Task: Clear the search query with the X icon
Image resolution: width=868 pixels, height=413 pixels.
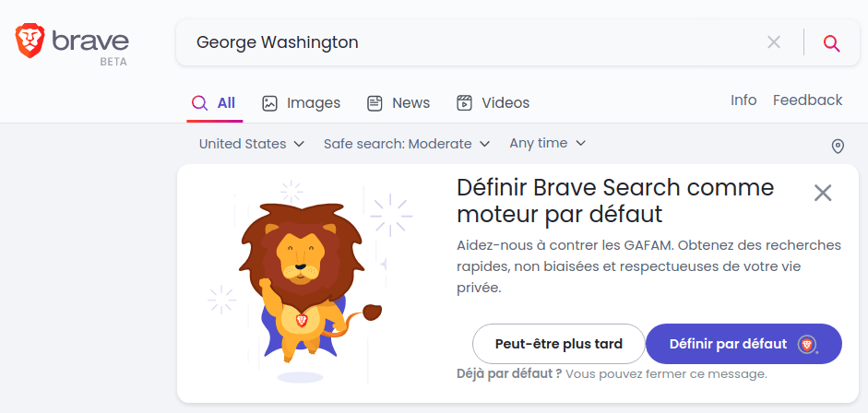Action: coord(773,42)
